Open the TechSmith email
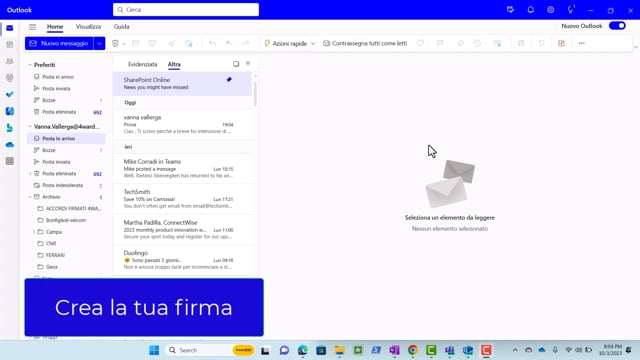This screenshot has width=640, height=360. [182, 199]
